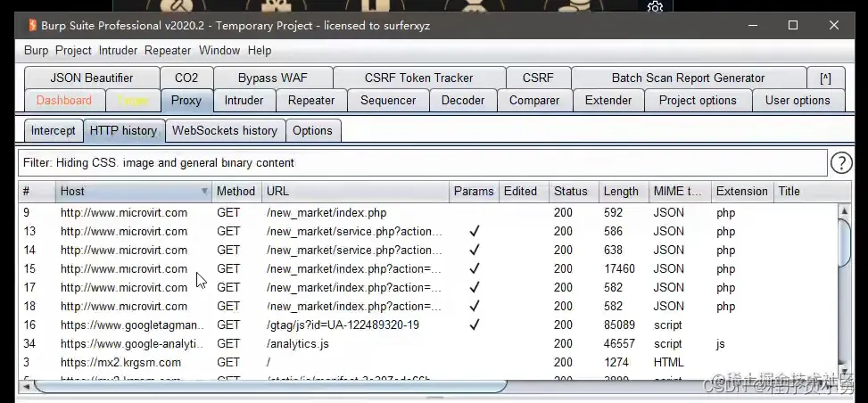The image size is (868, 403).
Task: Sort by the Length column header
Action: tap(624, 192)
